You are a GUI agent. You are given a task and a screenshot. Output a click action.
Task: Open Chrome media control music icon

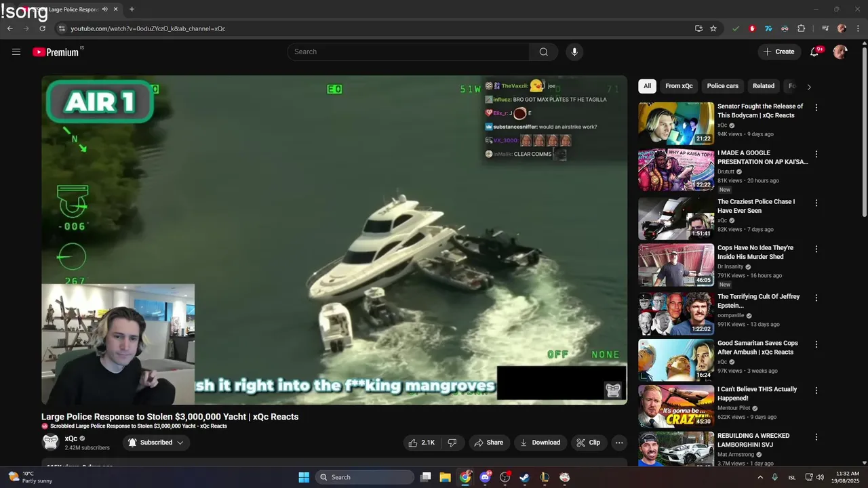[825, 28]
